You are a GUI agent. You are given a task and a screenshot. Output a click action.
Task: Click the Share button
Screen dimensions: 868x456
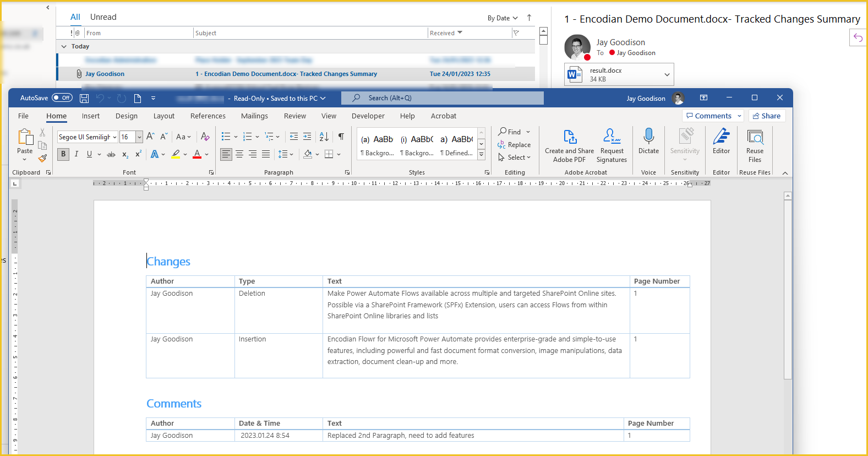click(x=767, y=116)
